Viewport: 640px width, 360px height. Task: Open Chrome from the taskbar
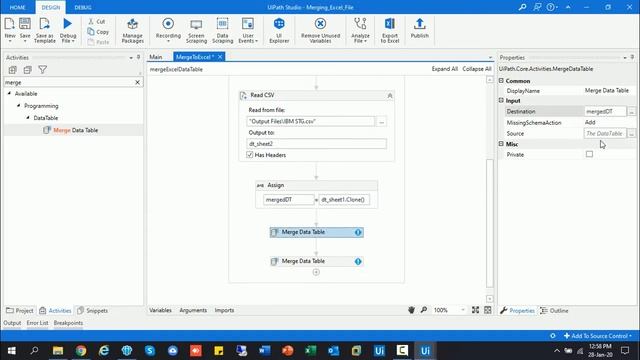point(81,351)
